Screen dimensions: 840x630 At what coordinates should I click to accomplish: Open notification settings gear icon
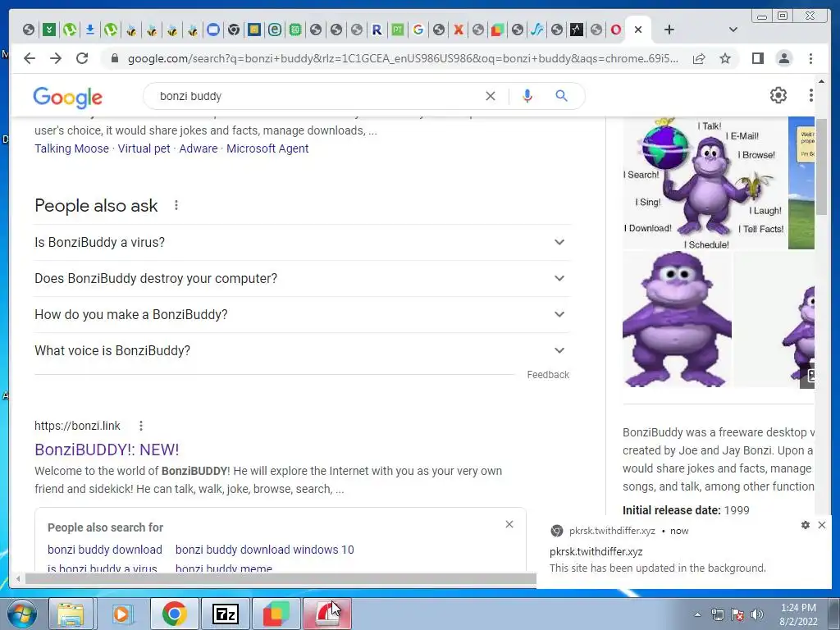click(806, 525)
